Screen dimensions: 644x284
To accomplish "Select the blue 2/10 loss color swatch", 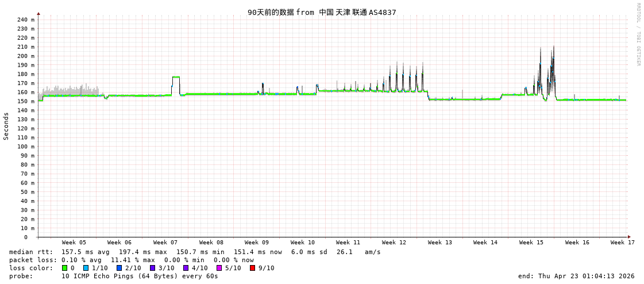I will 119,268.
